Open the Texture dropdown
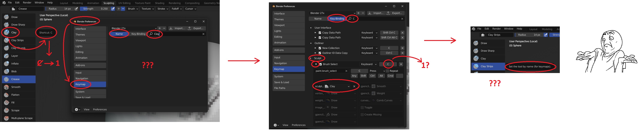This screenshot has width=644, height=133. click(x=147, y=9)
